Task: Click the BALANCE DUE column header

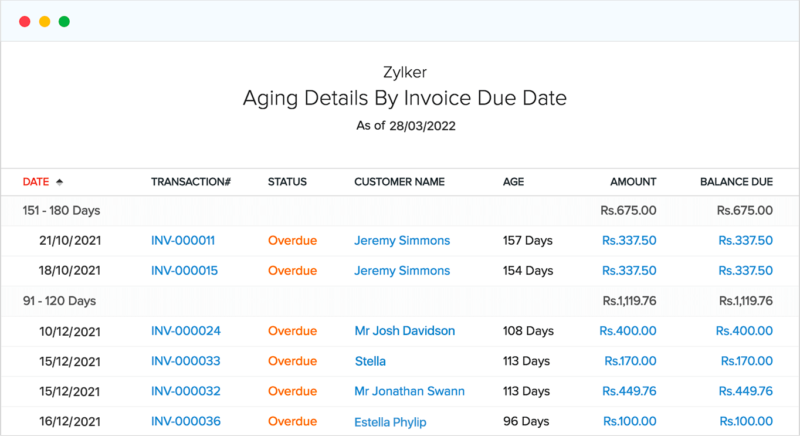Action: click(x=736, y=182)
